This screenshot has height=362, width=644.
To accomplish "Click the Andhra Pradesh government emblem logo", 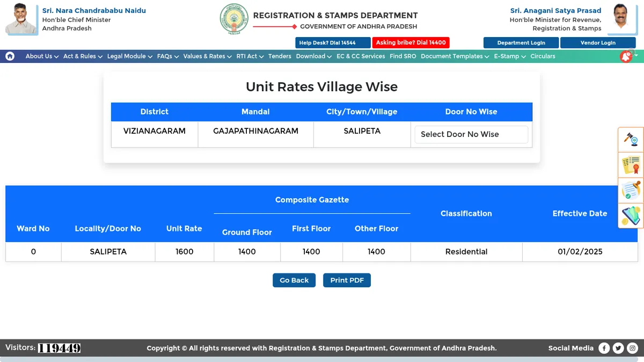I will pyautogui.click(x=233, y=19).
